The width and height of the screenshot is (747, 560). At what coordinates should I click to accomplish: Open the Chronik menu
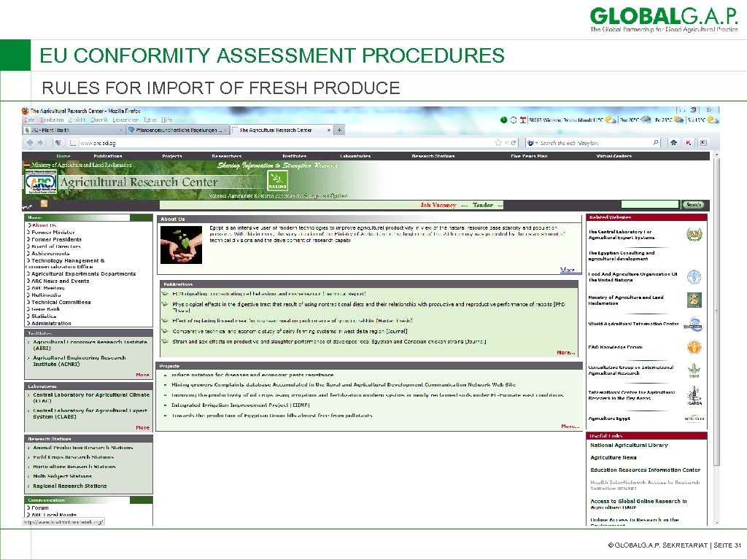(x=99, y=120)
